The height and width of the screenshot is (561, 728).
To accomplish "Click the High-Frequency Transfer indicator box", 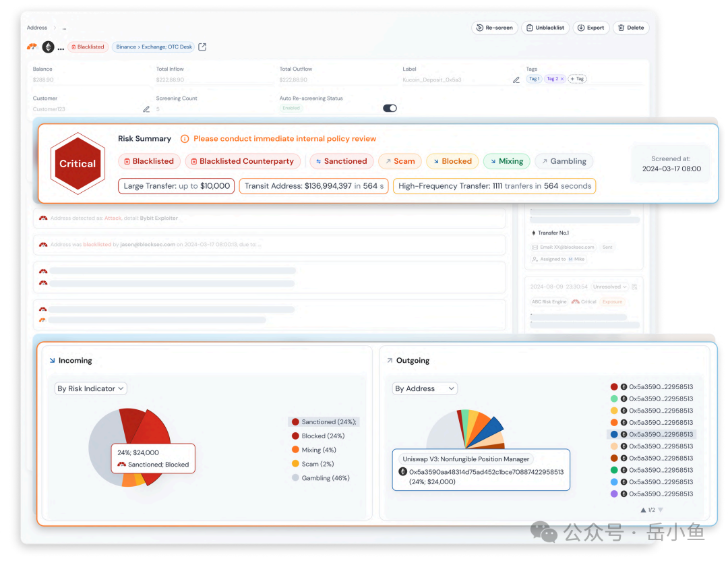I will (495, 185).
